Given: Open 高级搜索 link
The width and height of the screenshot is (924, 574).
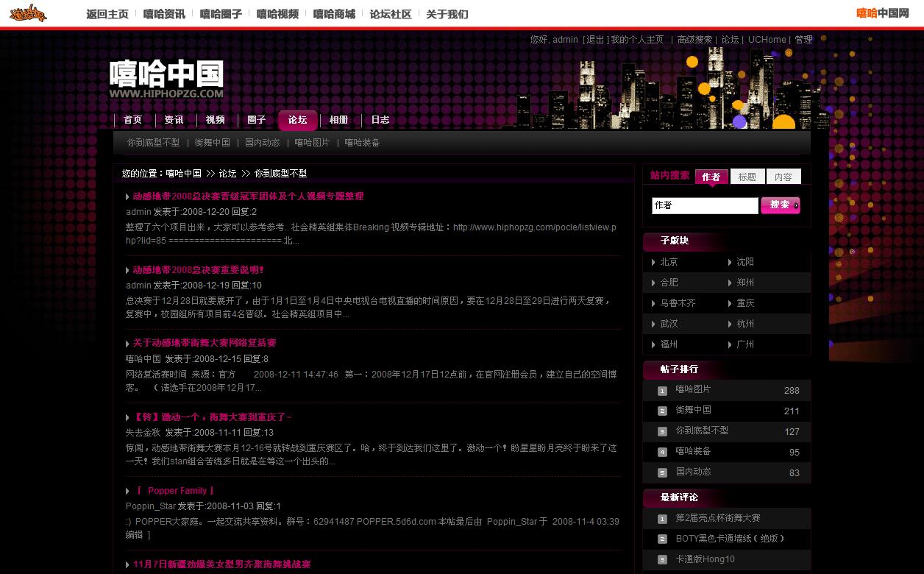Looking at the screenshot, I should tap(695, 40).
